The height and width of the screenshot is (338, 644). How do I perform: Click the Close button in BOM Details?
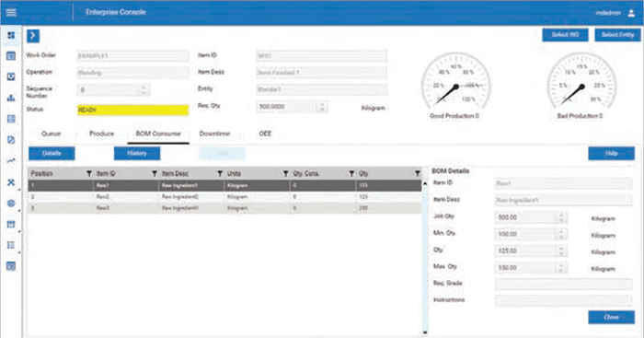point(611,317)
